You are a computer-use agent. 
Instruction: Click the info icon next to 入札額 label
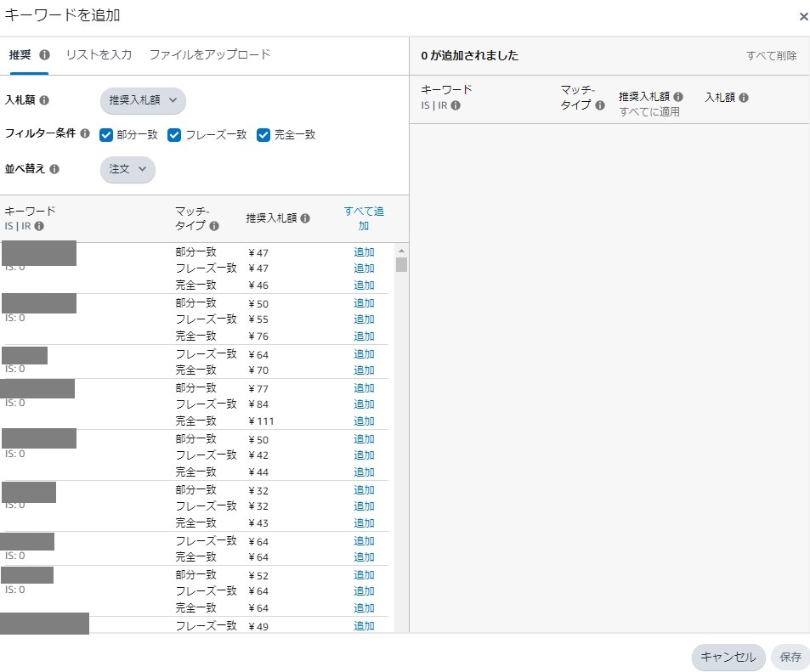tap(44, 100)
